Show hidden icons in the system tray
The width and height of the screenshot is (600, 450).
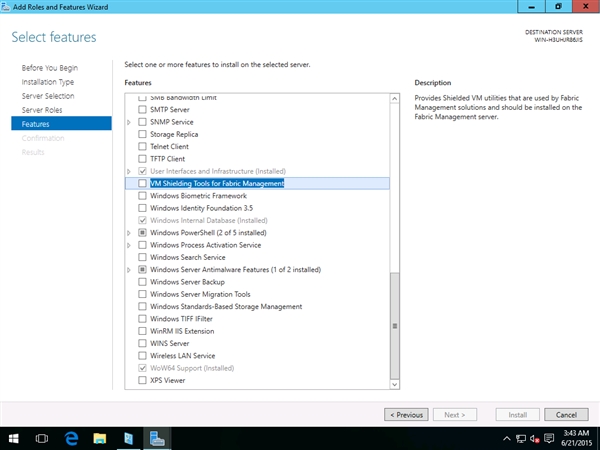click(x=506, y=439)
